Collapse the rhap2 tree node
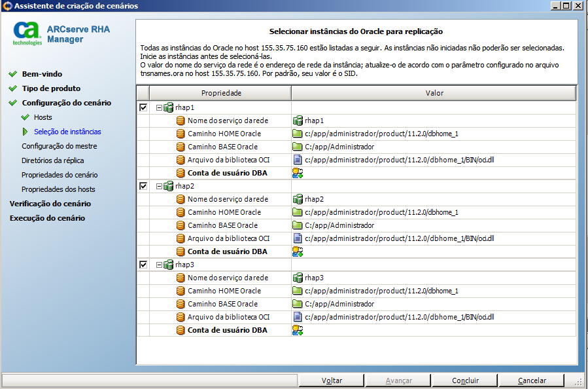Image resolution: width=588 pixels, height=389 pixels. [x=159, y=186]
